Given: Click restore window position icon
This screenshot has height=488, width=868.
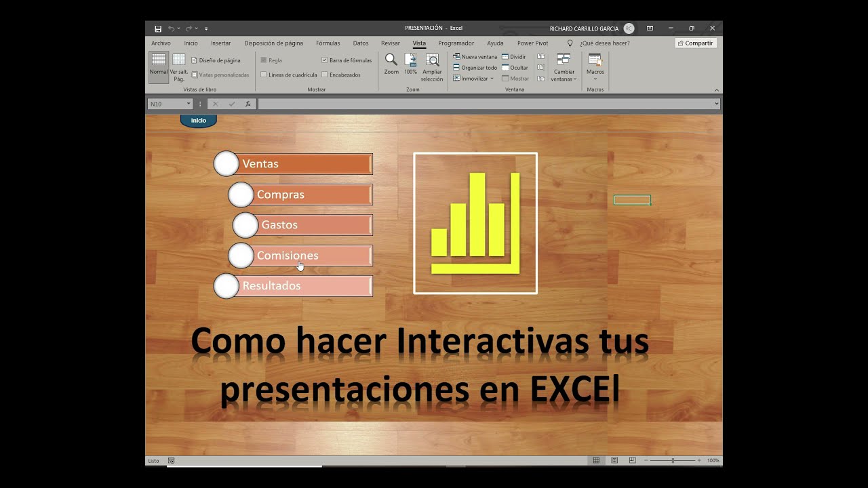Looking at the screenshot, I should click(540, 79).
